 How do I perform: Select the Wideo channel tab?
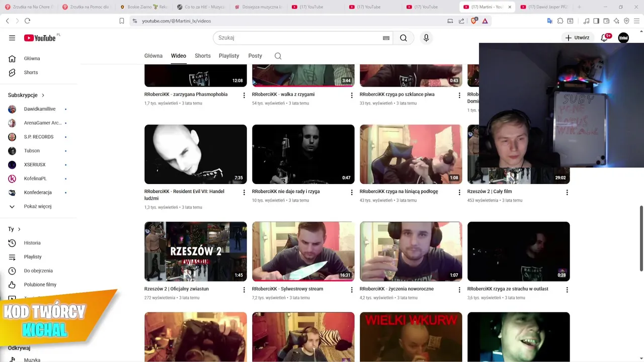(179, 56)
